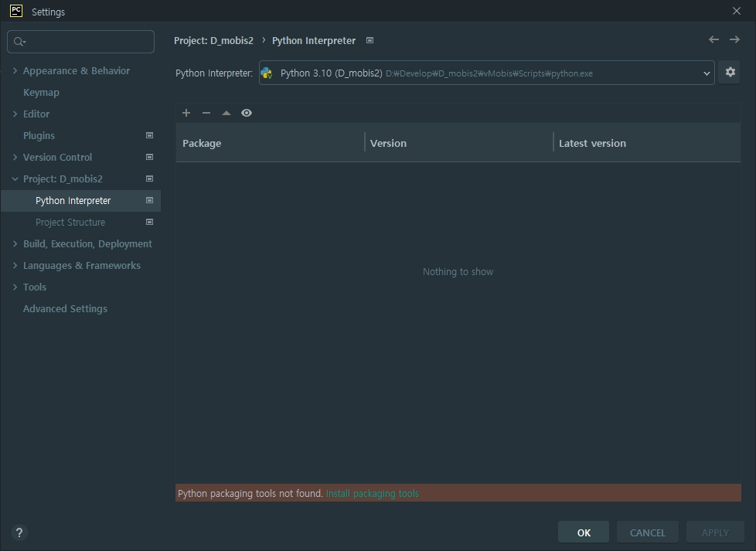Expand the Editor section chevron
Screen dimensions: 756x551
[15, 114]
